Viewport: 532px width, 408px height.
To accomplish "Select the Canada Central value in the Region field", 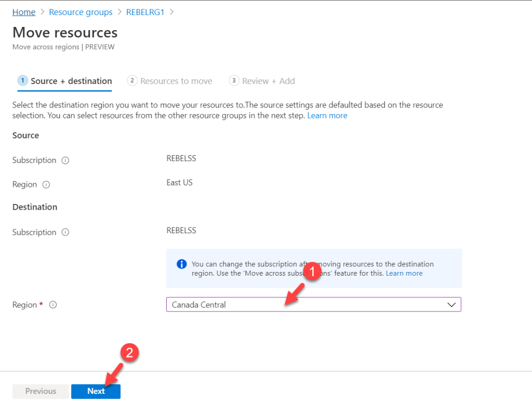I will point(198,304).
